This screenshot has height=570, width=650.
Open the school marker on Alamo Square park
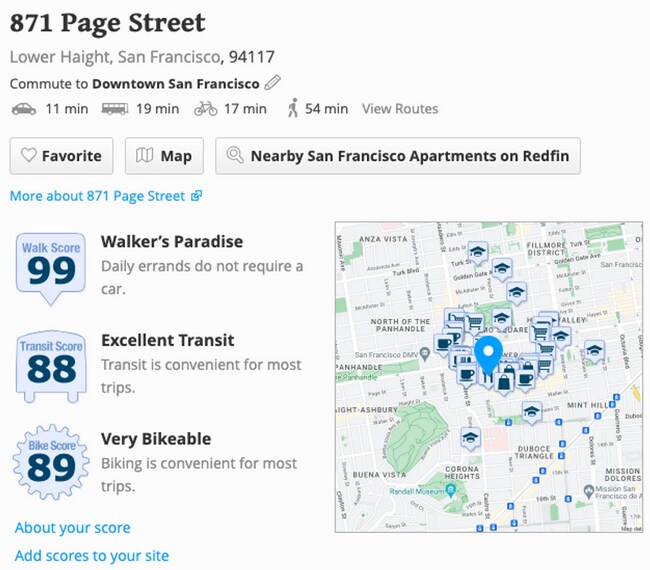pyautogui.click(x=502, y=319)
